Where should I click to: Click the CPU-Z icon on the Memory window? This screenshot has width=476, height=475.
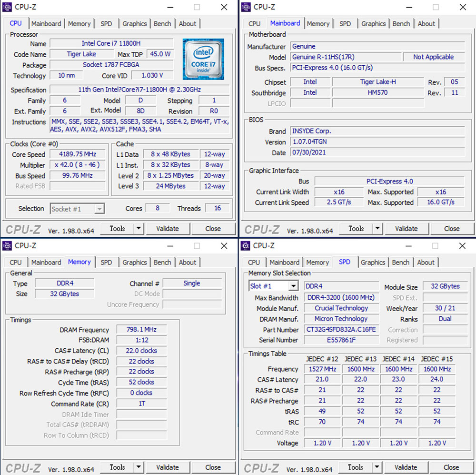[x=7, y=245]
